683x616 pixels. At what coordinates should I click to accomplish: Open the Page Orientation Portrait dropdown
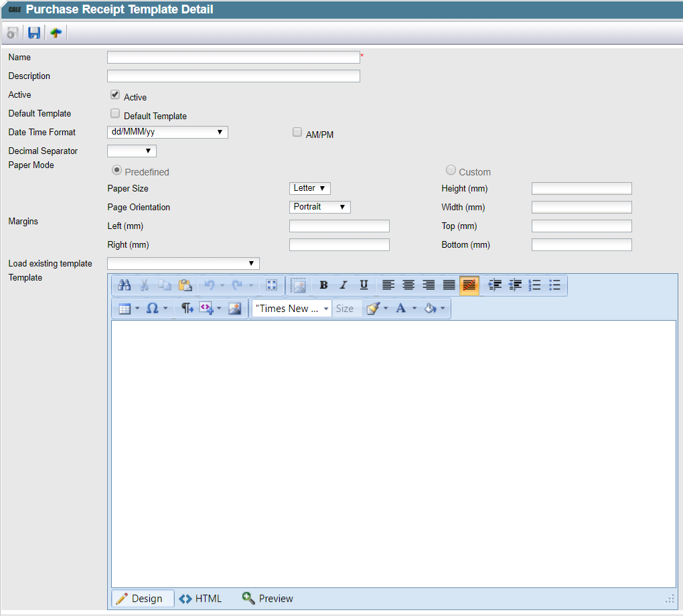pyautogui.click(x=319, y=207)
